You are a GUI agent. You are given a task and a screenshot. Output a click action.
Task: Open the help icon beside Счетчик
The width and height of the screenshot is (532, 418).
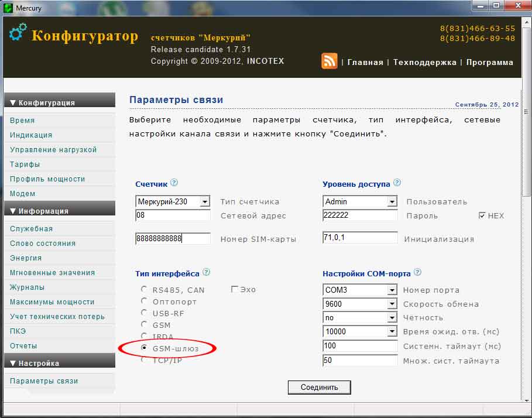(x=173, y=183)
